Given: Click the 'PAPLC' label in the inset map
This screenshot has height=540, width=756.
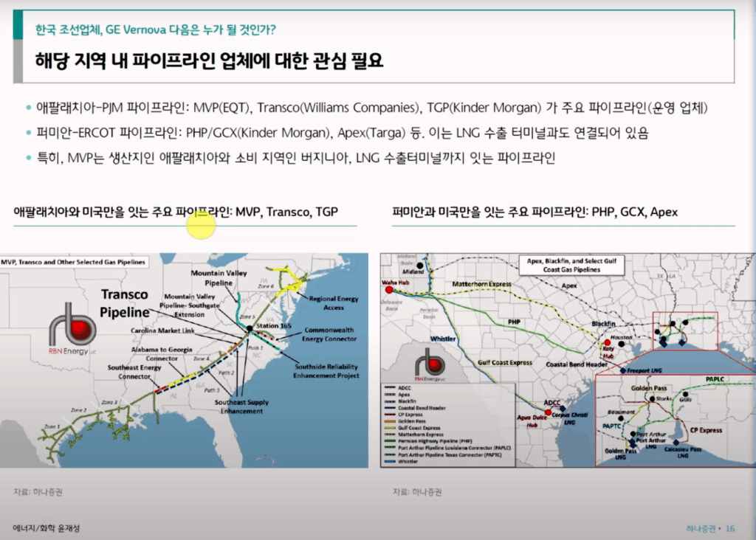Looking at the screenshot, I should pos(715,379).
